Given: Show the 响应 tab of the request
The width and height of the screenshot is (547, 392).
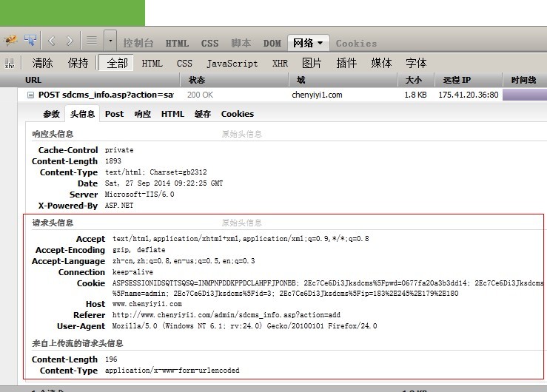Looking at the screenshot, I should (x=142, y=114).
